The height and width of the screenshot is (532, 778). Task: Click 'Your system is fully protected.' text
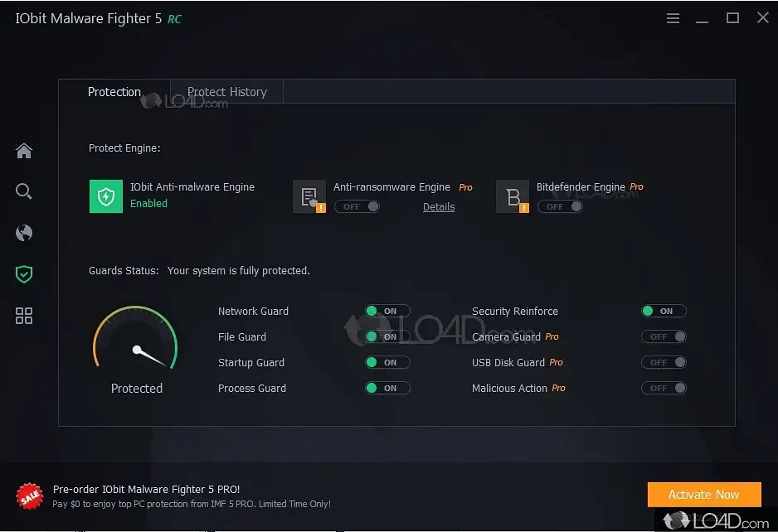[238, 271]
